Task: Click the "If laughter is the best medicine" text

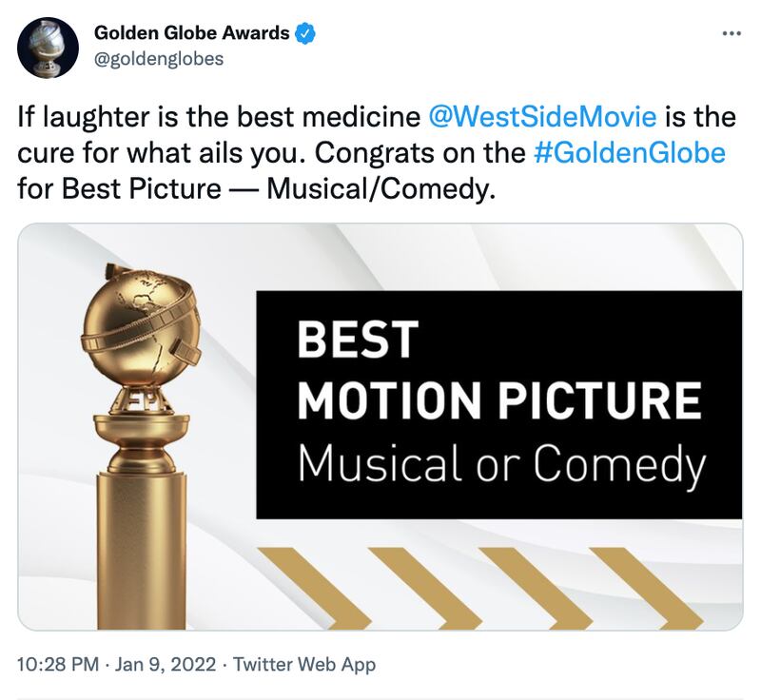Action: pyautogui.click(x=219, y=118)
